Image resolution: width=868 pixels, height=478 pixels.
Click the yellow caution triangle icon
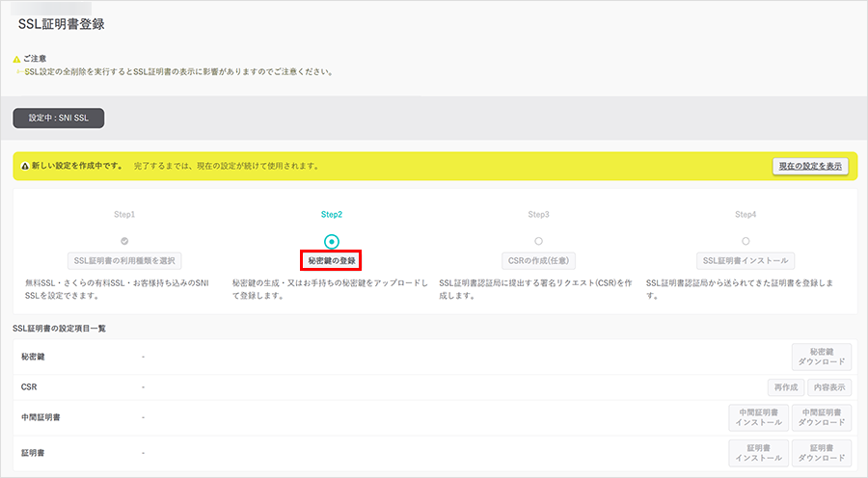click(16, 59)
